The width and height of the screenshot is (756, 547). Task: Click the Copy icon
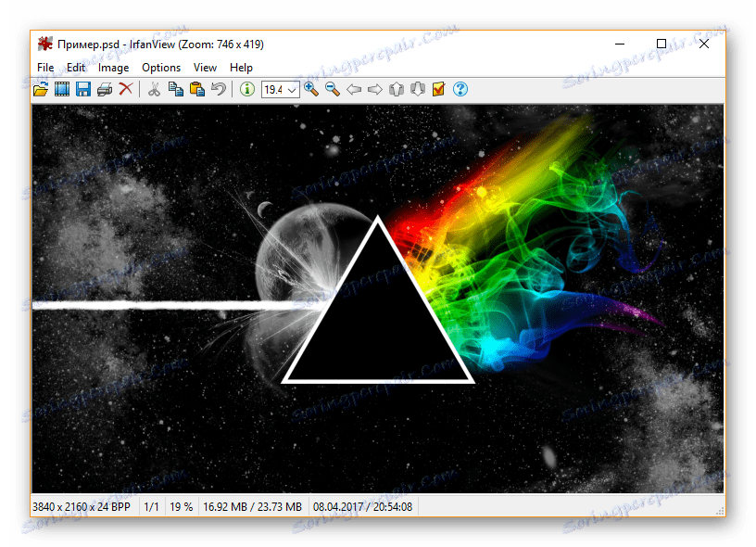click(175, 89)
